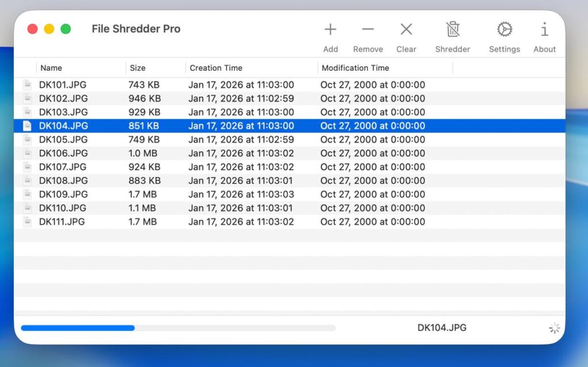
Task: Click the Add plus icon
Action: coord(330,29)
